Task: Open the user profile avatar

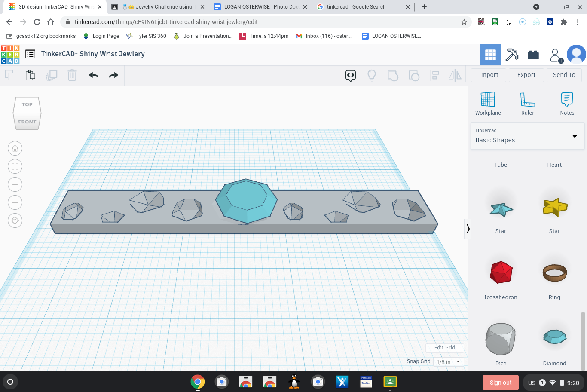Action: [x=576, y=55]
